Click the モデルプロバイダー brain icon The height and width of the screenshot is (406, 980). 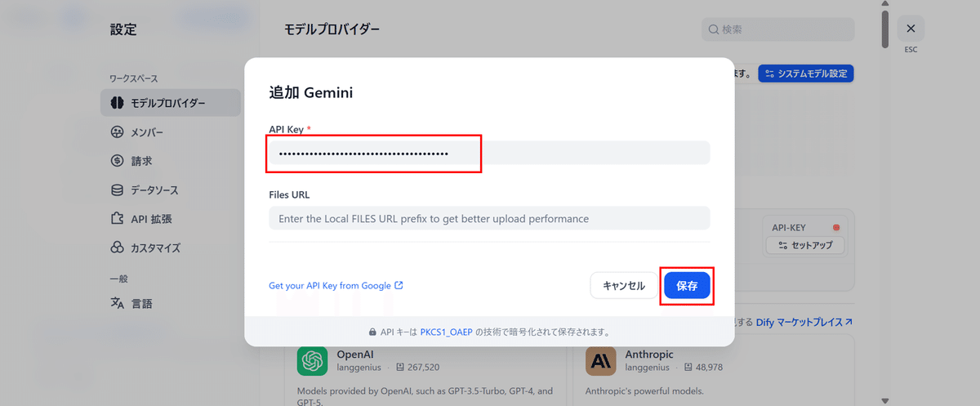pyautogui.click(x=117, y=103)
